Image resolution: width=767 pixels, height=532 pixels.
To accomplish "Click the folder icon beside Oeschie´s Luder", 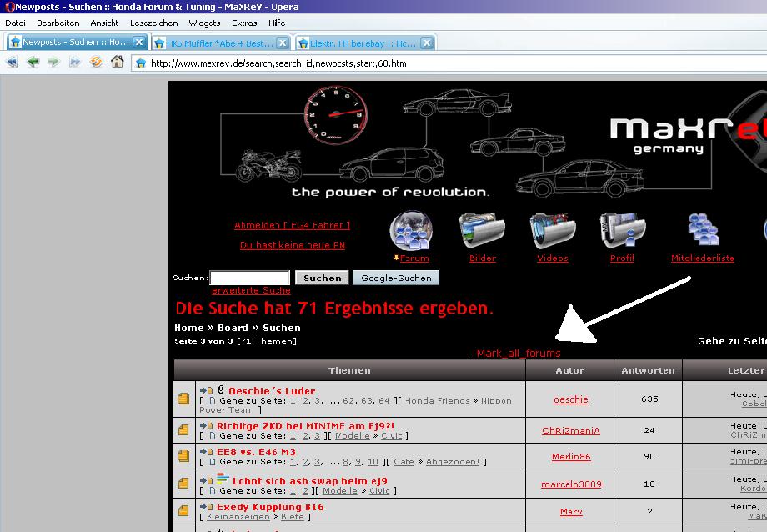I will tap(184, 399).
